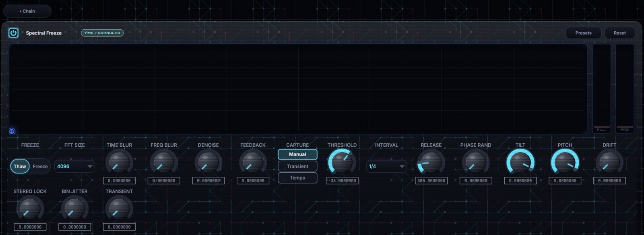Image resolution: width=644 pixels, height=235 pixels.
Task: Click the FILL meter
Action: 601,88
